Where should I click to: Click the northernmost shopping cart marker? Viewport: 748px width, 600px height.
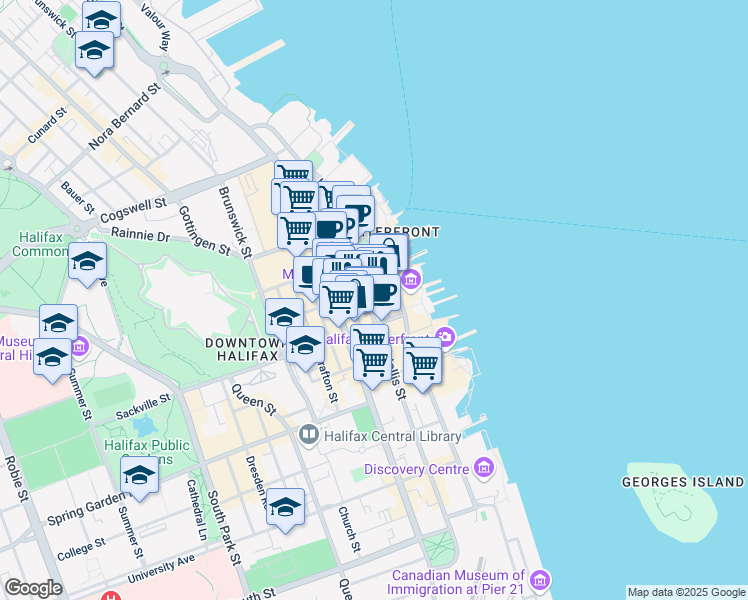pos(293,171)
